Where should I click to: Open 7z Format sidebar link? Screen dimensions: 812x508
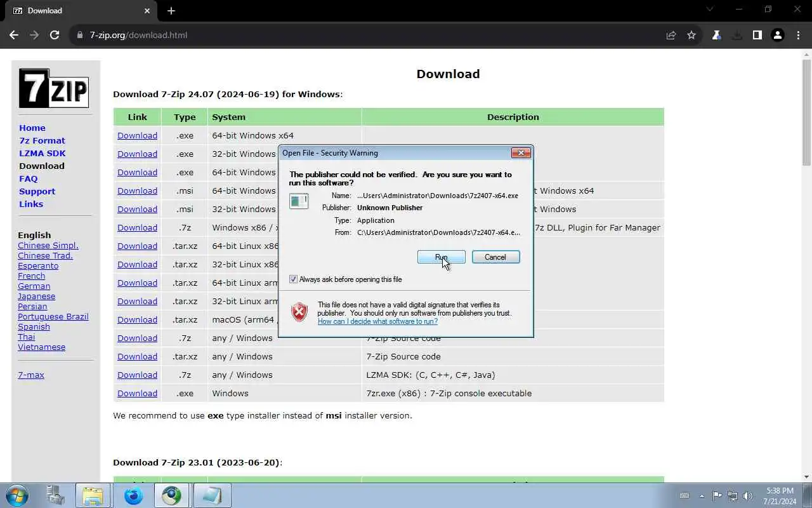(42, 140)
